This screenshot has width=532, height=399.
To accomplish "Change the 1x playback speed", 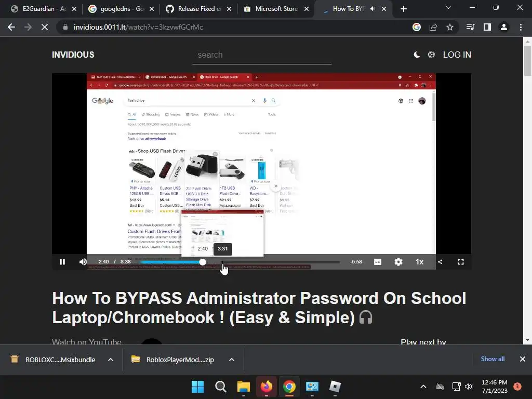I will coord(419,262).
